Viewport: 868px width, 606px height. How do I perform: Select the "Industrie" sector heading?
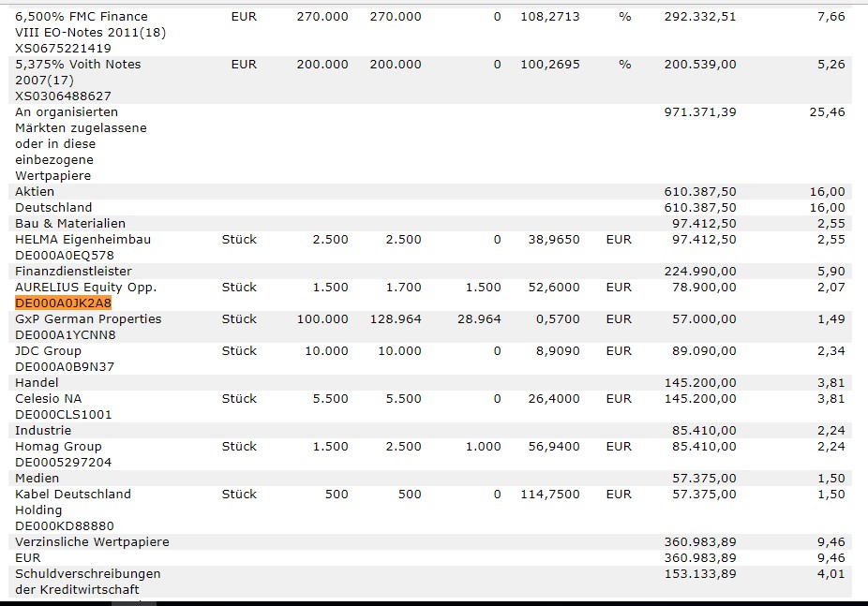42,431
